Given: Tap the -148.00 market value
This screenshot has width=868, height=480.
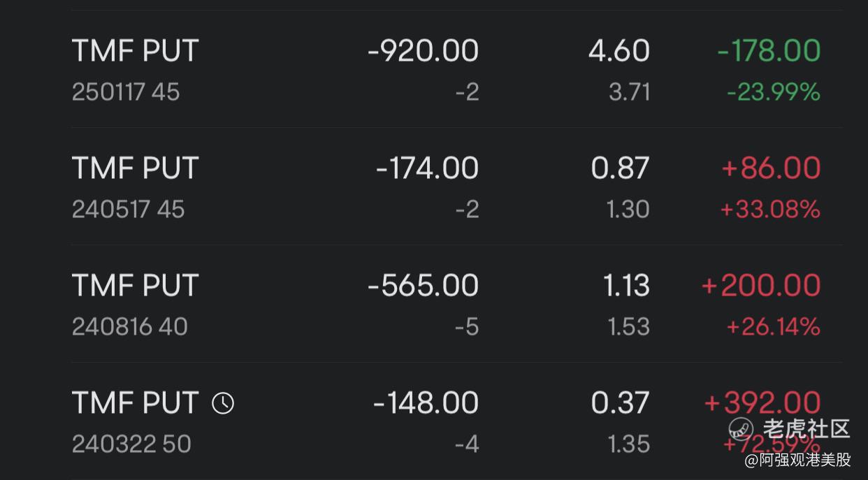Looking at the screenshot, I should 426,403.
